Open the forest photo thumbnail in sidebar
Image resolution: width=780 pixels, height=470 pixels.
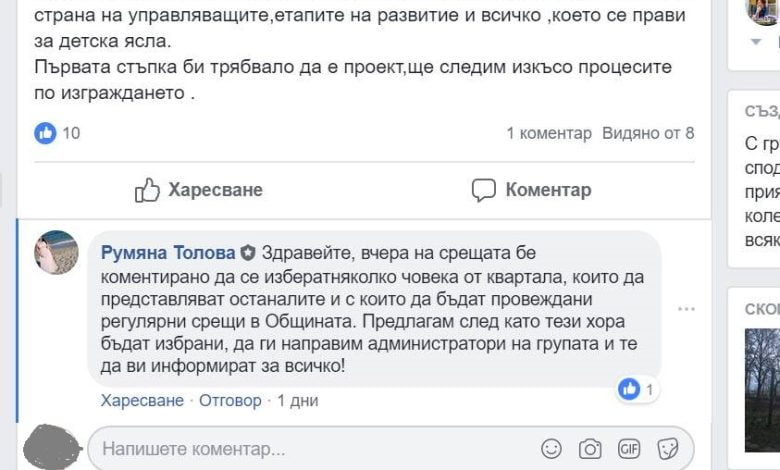point(762,390)
